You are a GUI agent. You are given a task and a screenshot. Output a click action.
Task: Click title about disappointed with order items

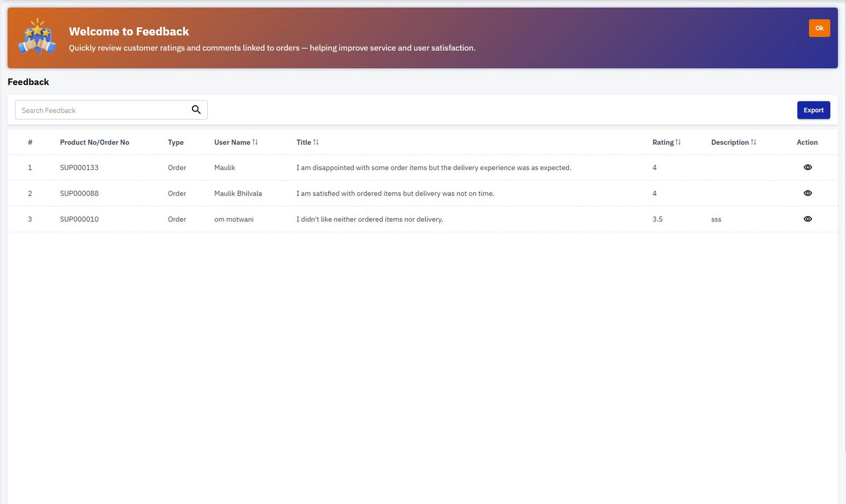434,167
